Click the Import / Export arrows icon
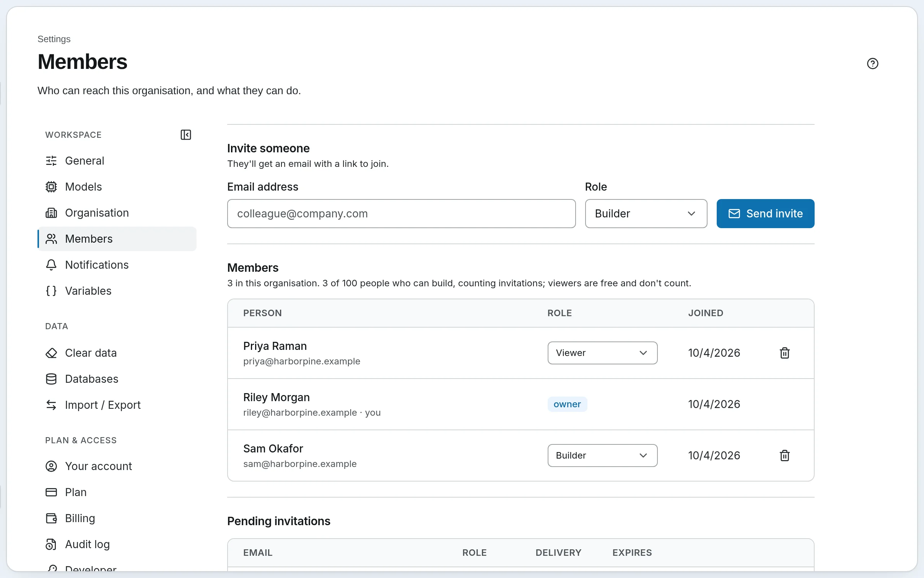The width and height of the screenshot is (924, 578). point(51,405)
